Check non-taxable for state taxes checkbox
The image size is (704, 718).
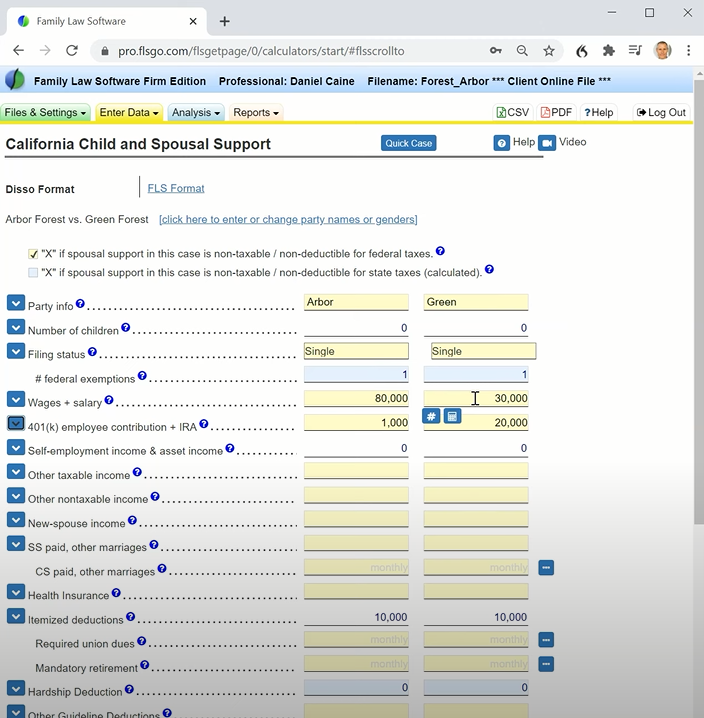click(33, 272)
